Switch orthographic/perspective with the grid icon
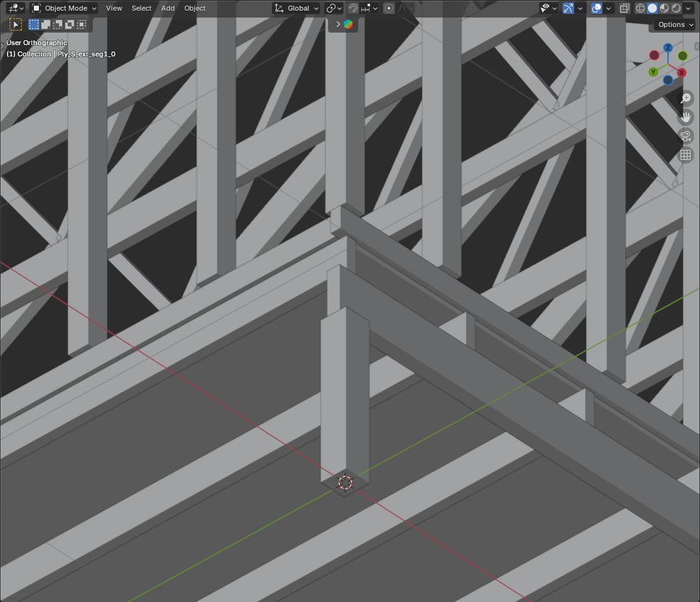The height and width of the screenshot is (602, 700). [x=686, y=155]
